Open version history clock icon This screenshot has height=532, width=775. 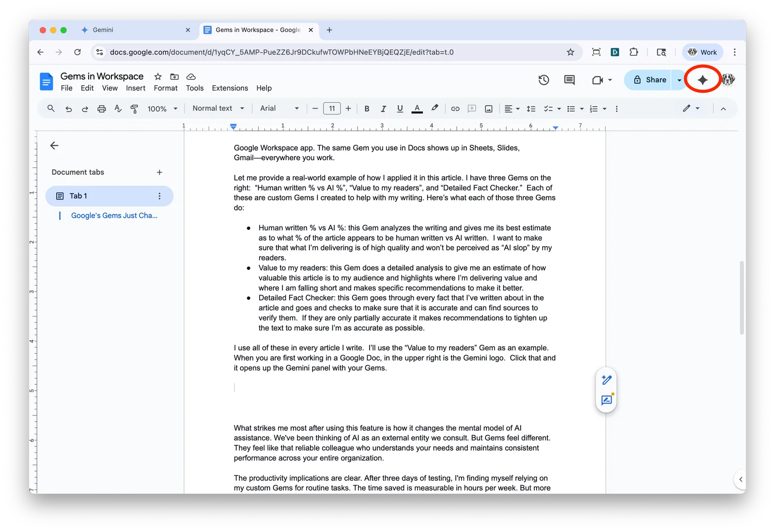coord(543,80)
